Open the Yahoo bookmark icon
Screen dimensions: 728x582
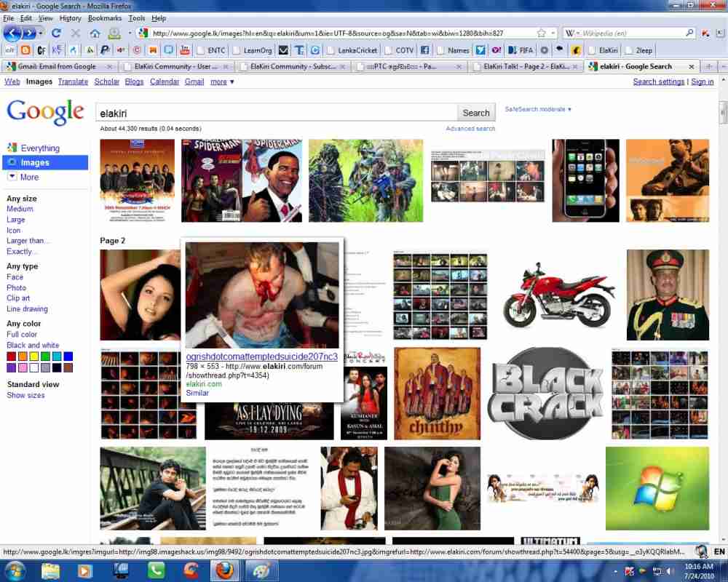(x=496, y=50)
